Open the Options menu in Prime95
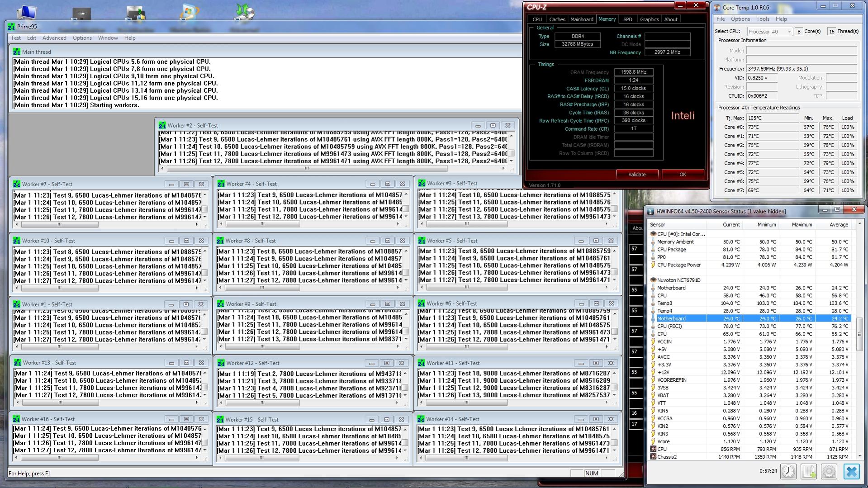Viewport: 868px width, 488px height. click(x=82, y=38)
